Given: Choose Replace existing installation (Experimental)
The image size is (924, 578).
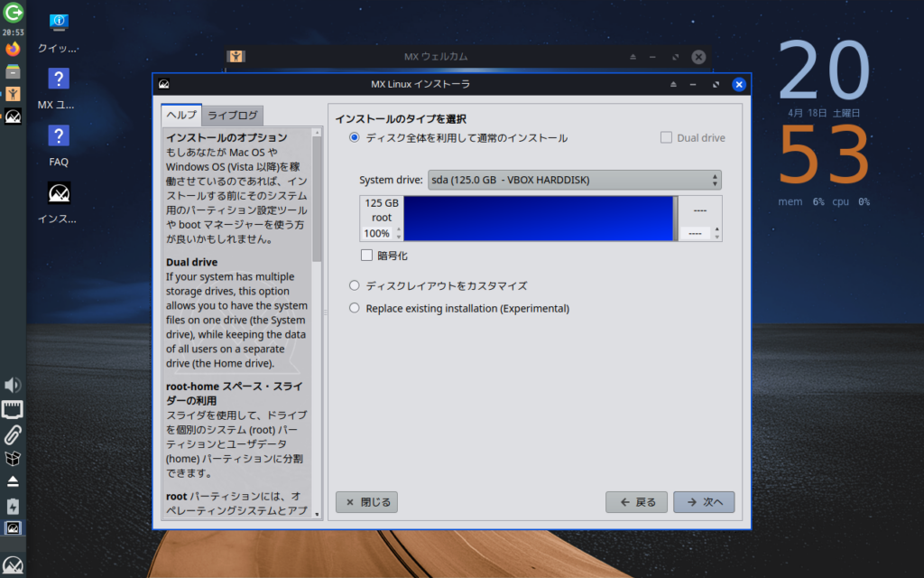Looking at the screenshot, I should pos(355,308).
